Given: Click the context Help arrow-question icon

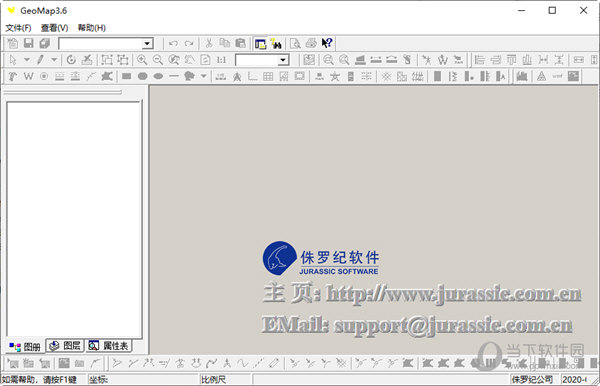Looking at the screenshot, I should [327, 43].
